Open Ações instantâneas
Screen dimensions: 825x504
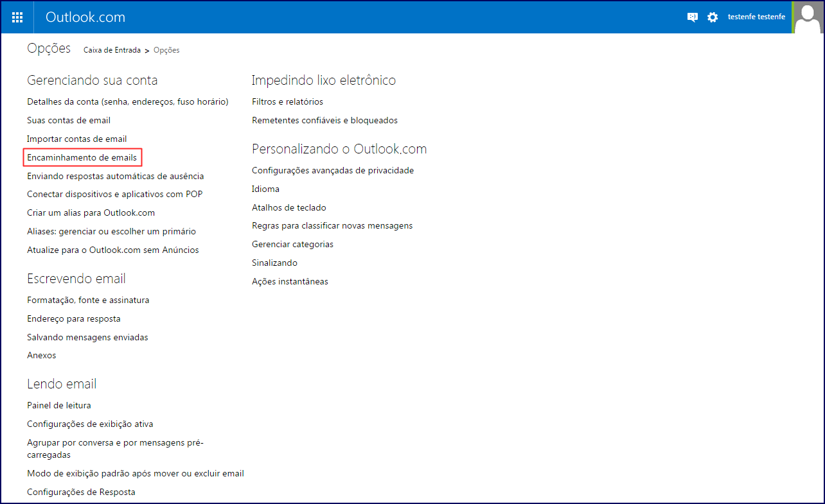290,281
